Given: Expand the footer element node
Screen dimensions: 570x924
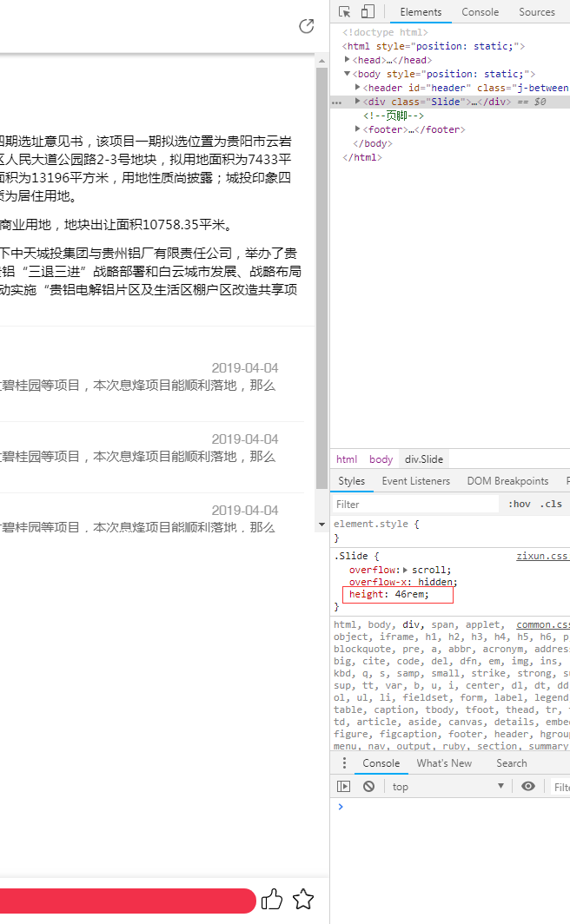Looking at the screenshot, I should coord(357,129).
